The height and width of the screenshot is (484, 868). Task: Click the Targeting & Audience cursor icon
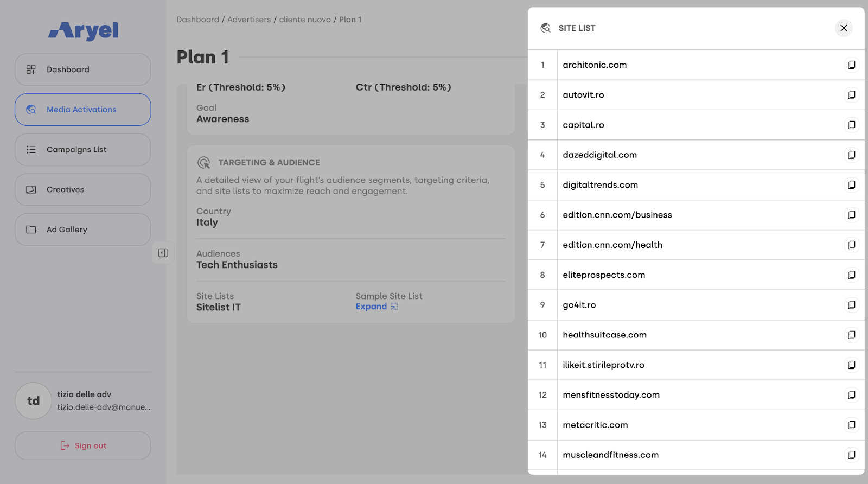point(204,162)
